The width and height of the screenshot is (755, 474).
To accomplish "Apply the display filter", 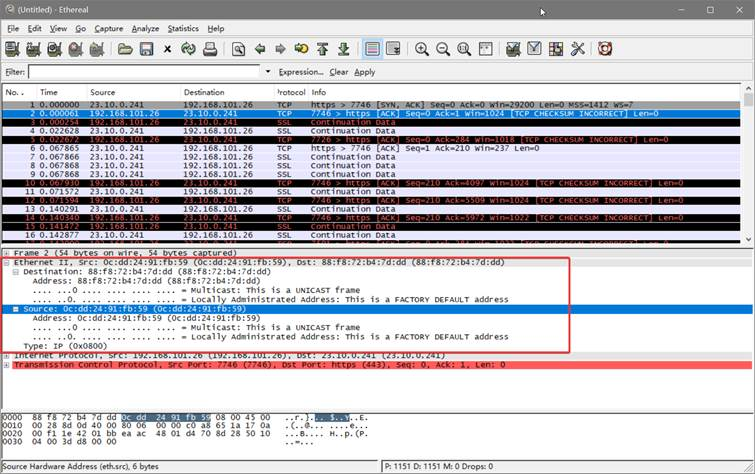I will click(364, 72).
